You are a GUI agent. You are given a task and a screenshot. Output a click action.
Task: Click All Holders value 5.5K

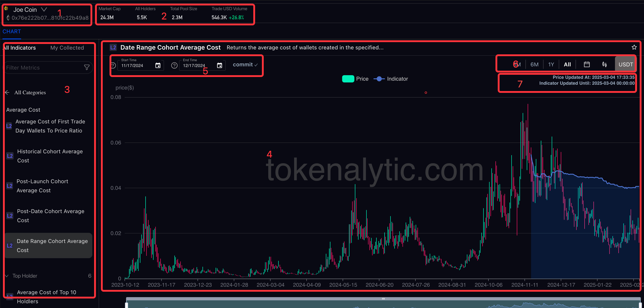142,17
